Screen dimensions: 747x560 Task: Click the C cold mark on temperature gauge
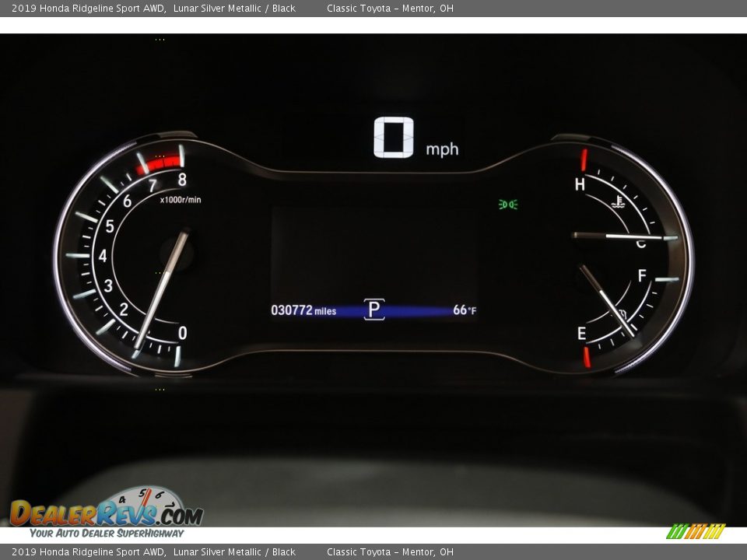click(x=641, y=244)
